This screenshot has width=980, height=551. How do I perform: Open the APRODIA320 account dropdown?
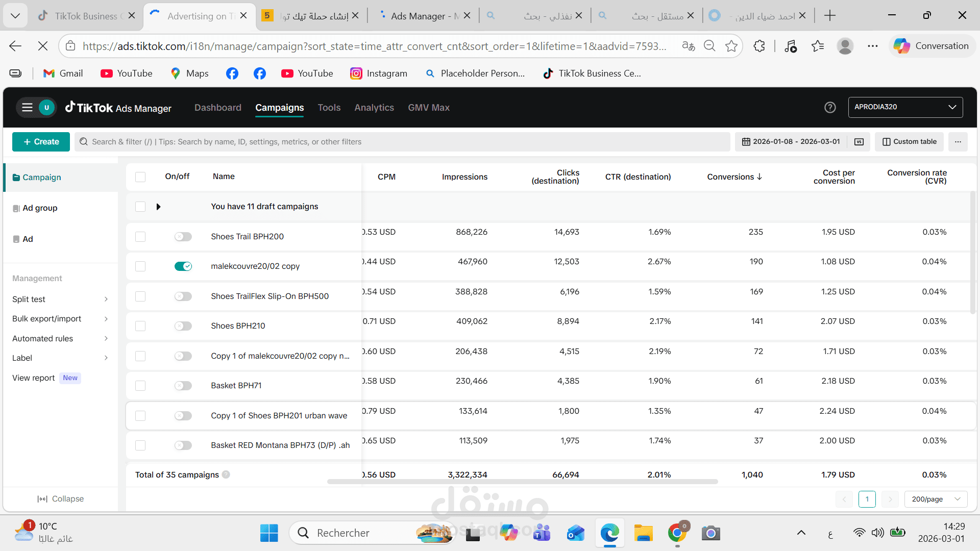[x=905, y=107]
